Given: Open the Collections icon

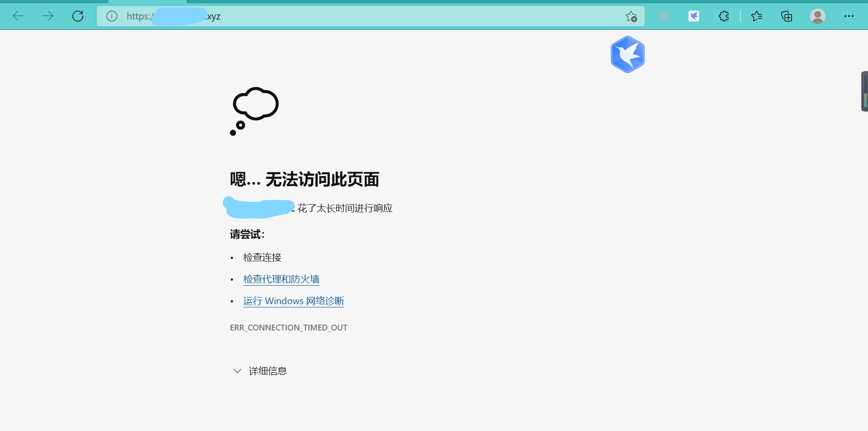Looking at the screenshot, I should (x=787, y=17).
